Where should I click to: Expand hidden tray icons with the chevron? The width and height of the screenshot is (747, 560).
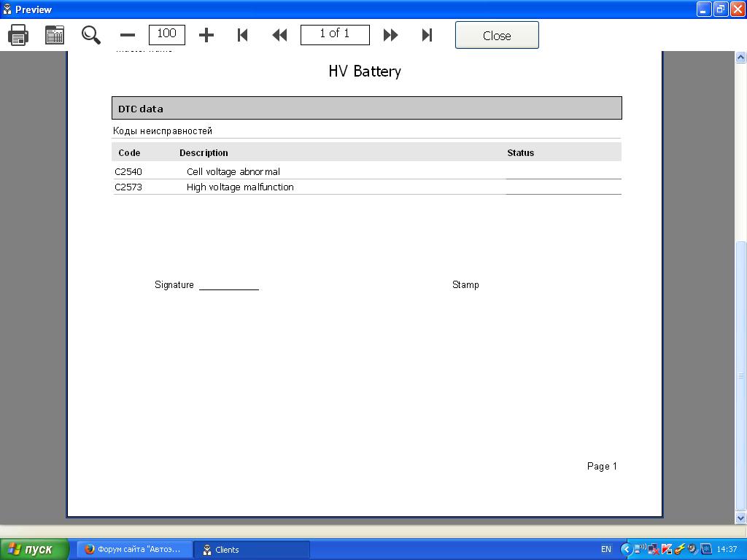[626, 550]
